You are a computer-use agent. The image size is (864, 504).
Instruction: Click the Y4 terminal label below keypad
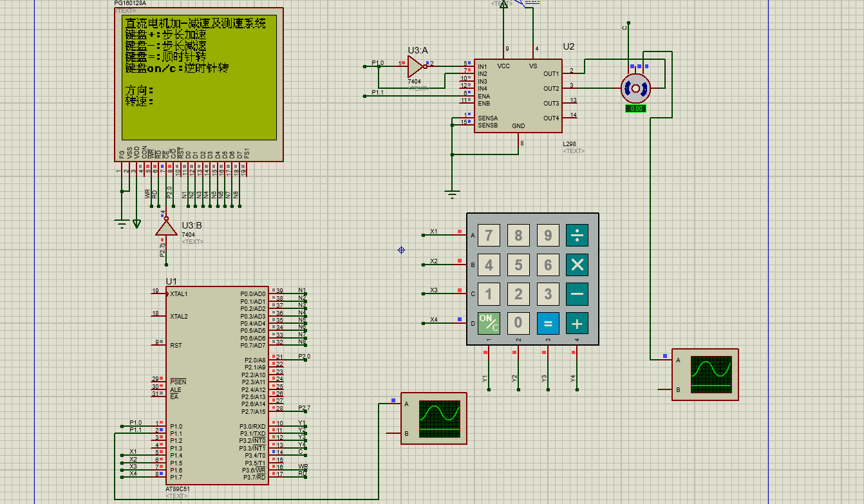click(x=573, y=378)
